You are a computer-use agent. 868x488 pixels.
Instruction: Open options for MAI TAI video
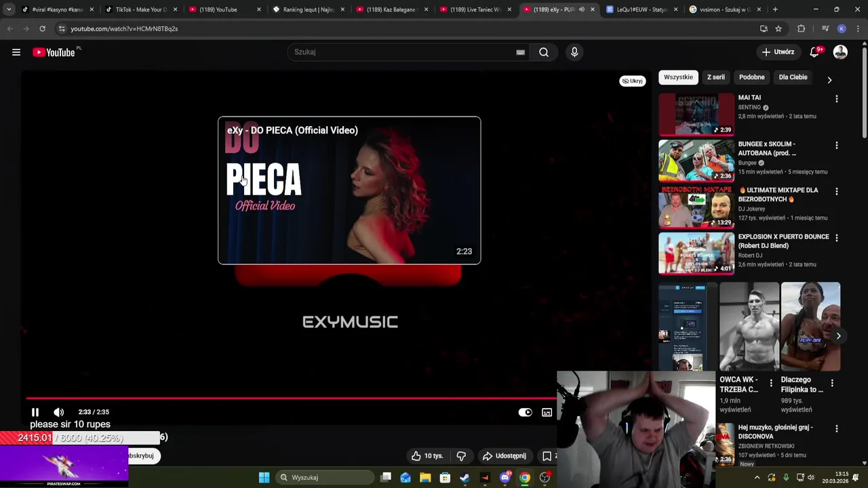point(836,99)
